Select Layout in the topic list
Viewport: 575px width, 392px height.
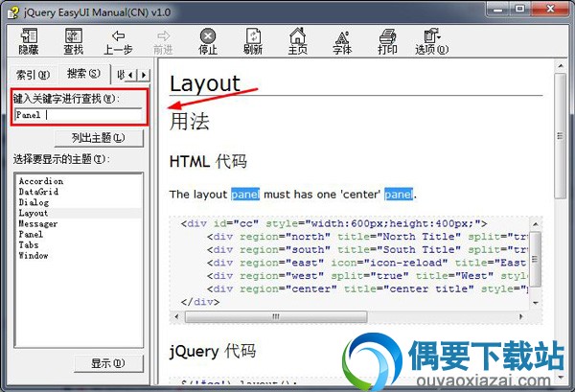click(34, 213)
